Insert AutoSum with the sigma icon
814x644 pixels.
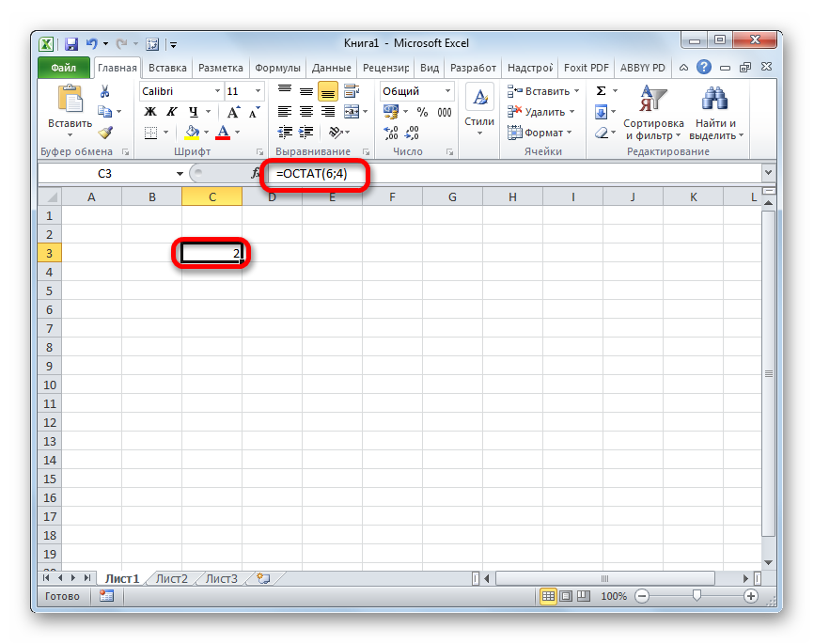point(602,91)
